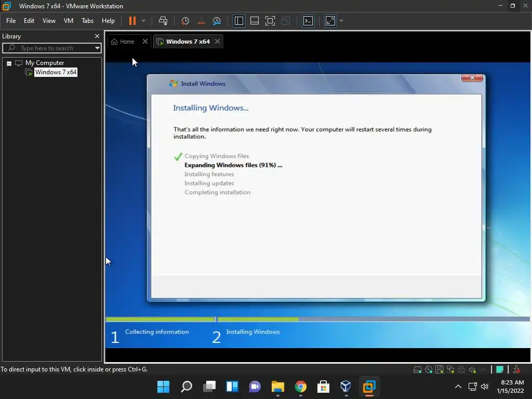The height and width of the screenshot is (399, 532).
Task: Click the network adapter status icon
Action: pos(450,370)
